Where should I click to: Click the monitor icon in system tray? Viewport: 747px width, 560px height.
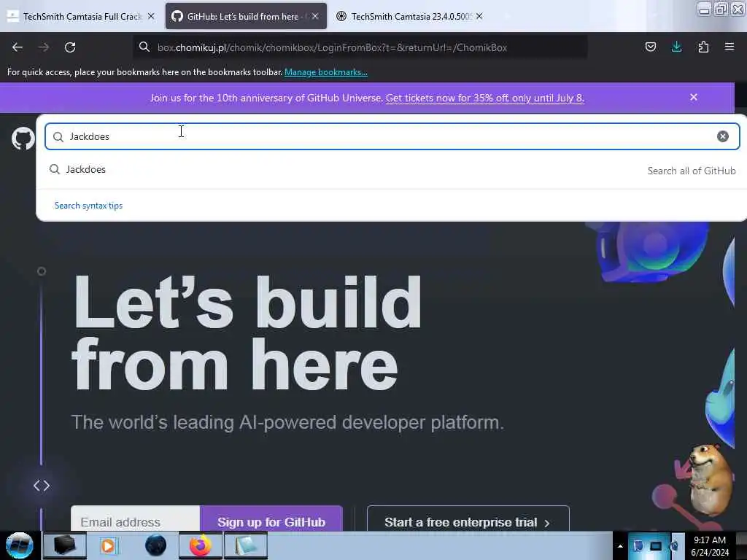coord(656,546)
